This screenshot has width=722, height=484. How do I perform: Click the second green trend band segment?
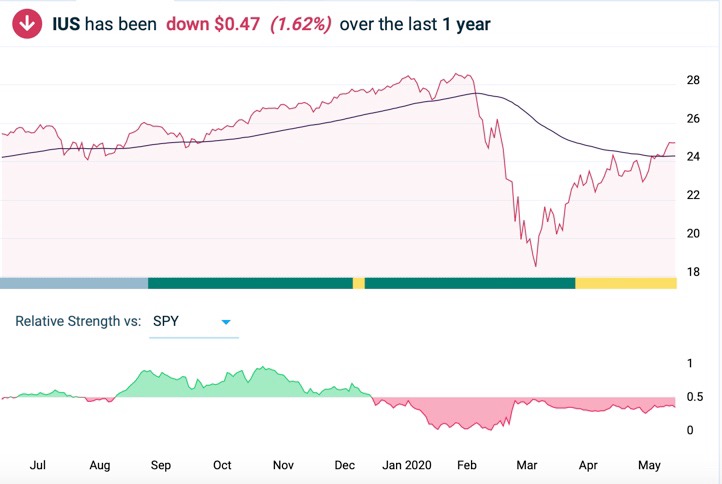(x=470, y=283)
